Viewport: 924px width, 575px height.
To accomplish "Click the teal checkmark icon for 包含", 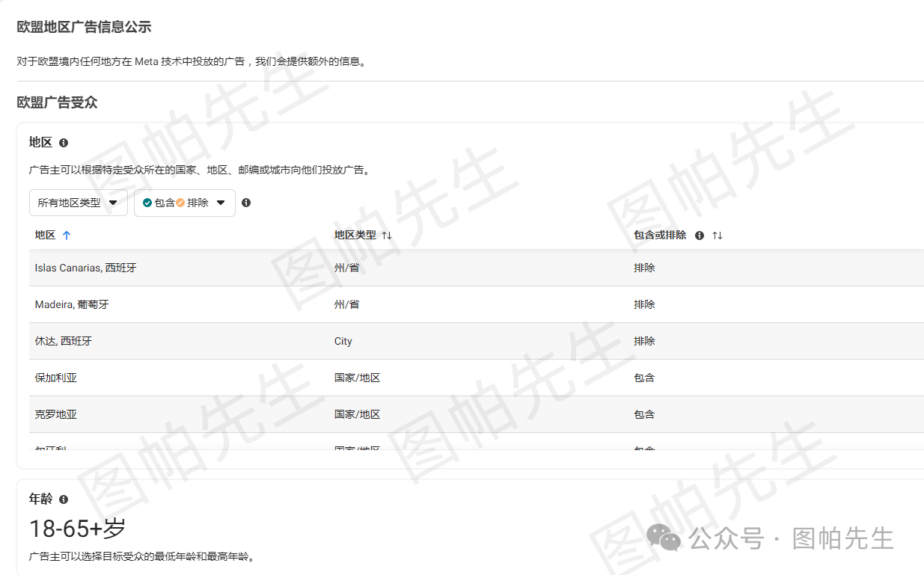I will pyautogui.click(x=147, y=203).
